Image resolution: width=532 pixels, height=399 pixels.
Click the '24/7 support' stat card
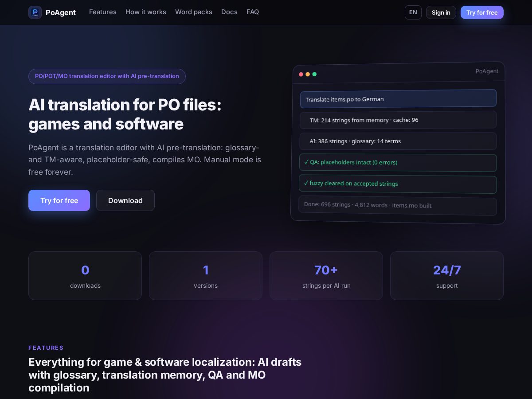coord(447,276)
